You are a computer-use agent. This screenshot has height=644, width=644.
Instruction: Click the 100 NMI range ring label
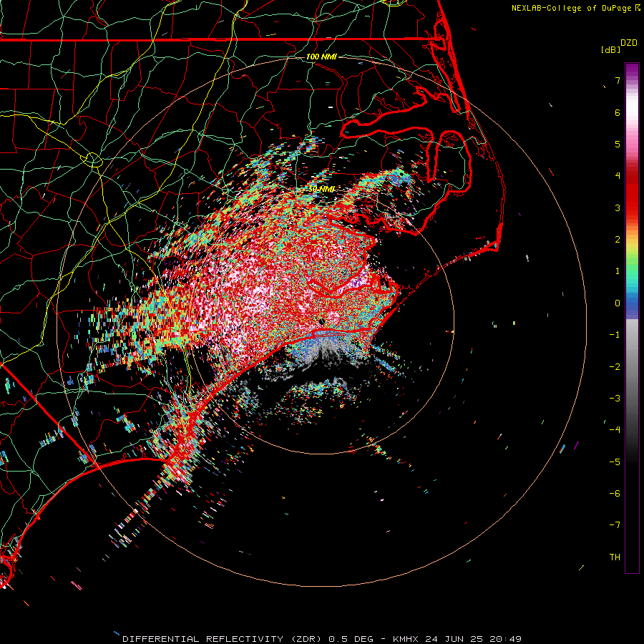pos(321,57)
